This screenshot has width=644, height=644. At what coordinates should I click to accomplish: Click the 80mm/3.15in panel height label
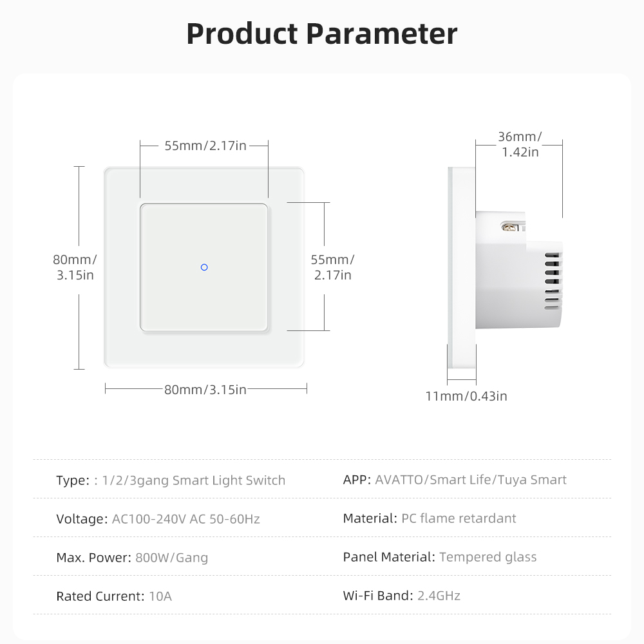tap(75, 267)
